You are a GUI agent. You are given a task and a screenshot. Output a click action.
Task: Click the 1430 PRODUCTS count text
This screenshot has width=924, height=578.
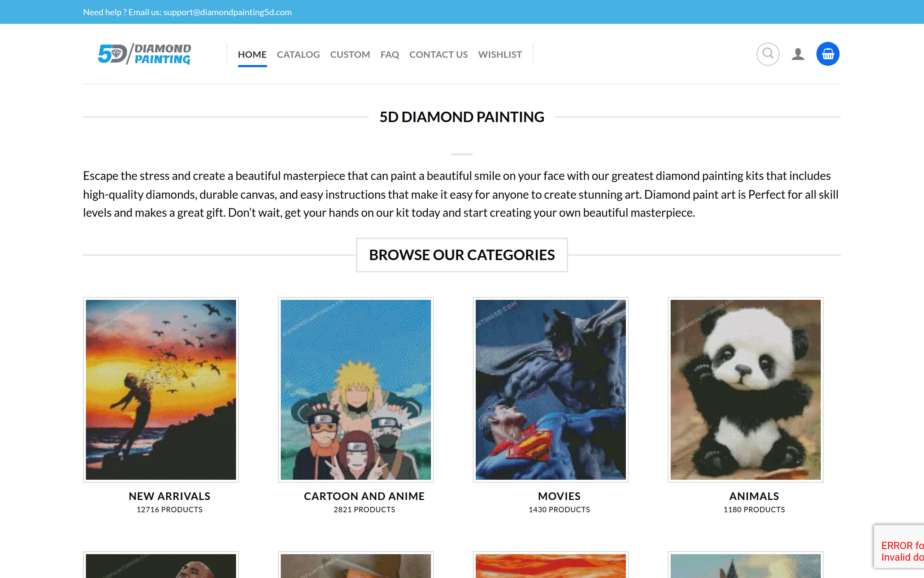[x=559, y=510]
